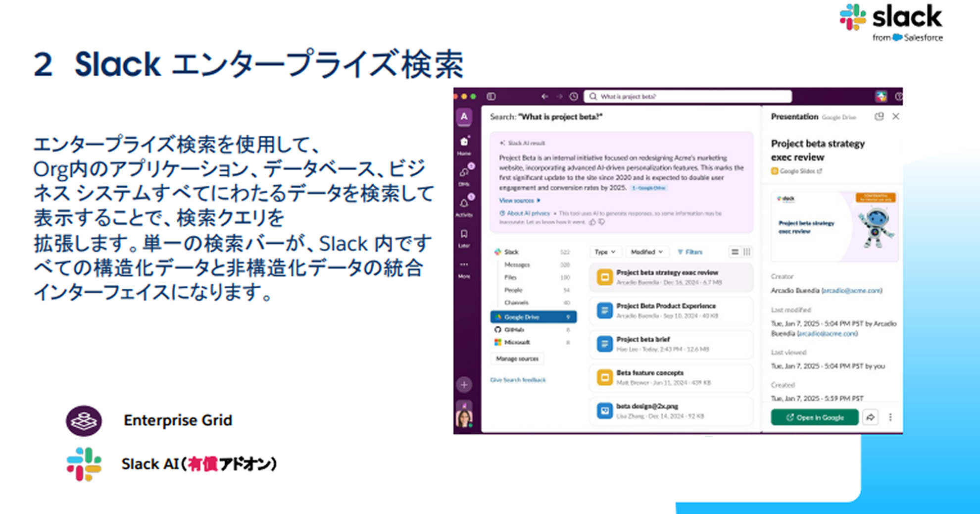Click creator email arcadio@acme.com
The width and height of the screenshot is (980, 514).
pyautogui.click(x=851, y=291)
